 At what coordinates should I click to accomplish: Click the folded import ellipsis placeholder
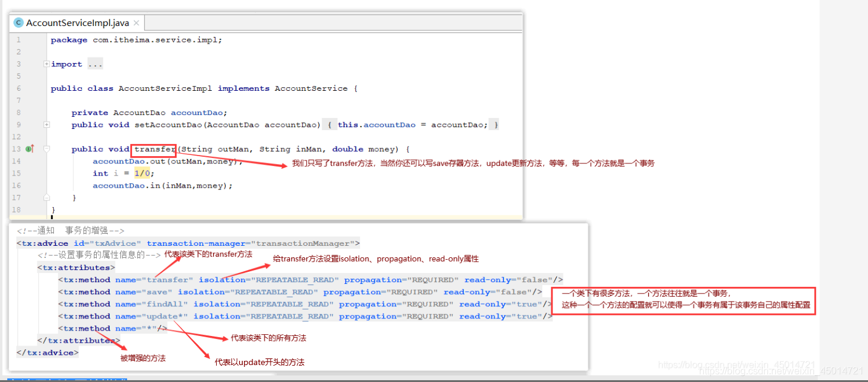tap(95, 64)
